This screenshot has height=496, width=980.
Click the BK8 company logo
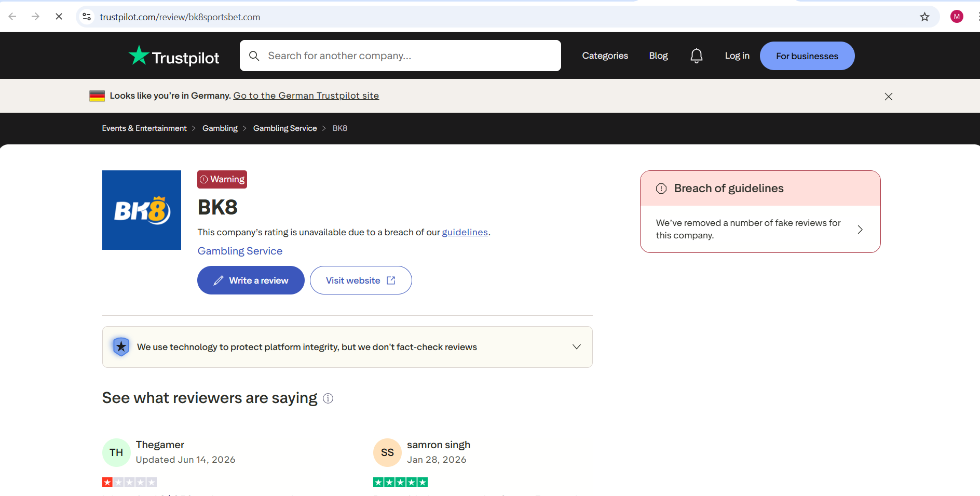tap(142, 210)
